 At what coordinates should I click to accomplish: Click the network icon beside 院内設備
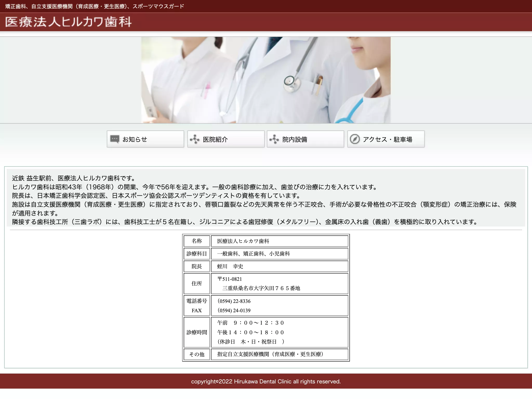(x=274, y=139)
